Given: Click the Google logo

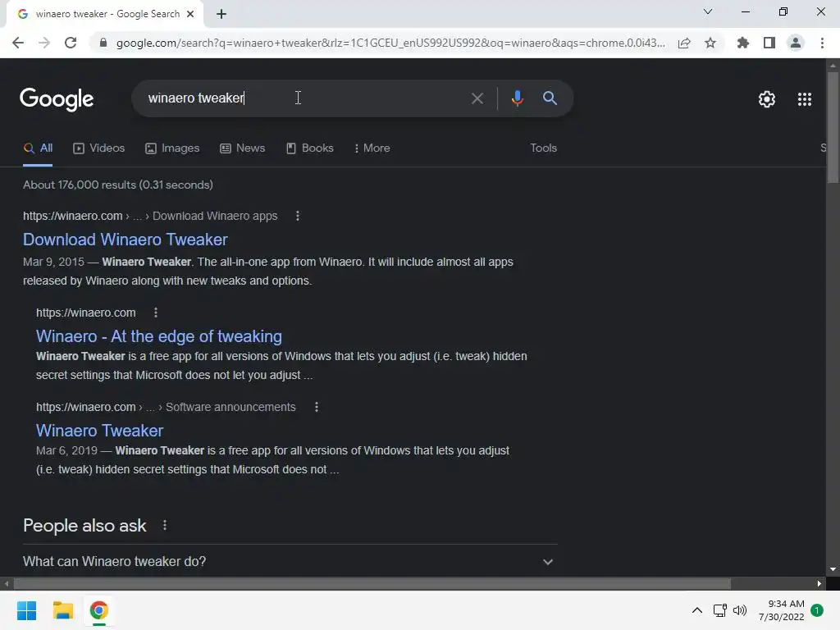Looking at the screenshot, I should tap(57, 99).
